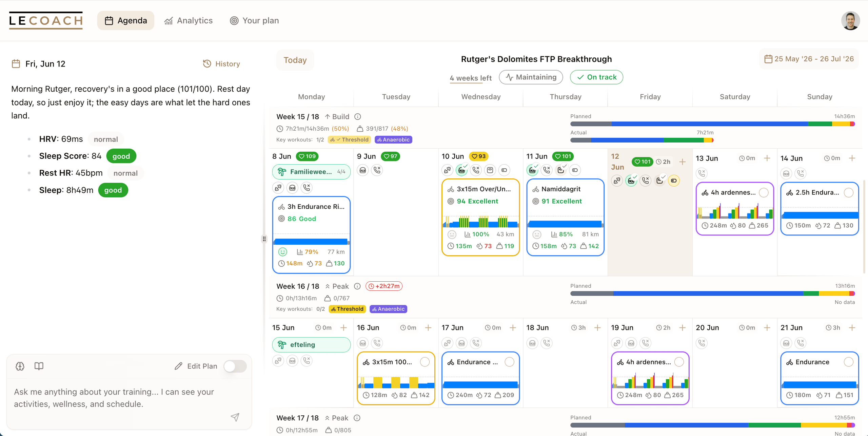The height and width of the screenshot is (436, 868).
Task: Mark 3x15m workout on 16 Jun complete
Action: pos(425,362)
